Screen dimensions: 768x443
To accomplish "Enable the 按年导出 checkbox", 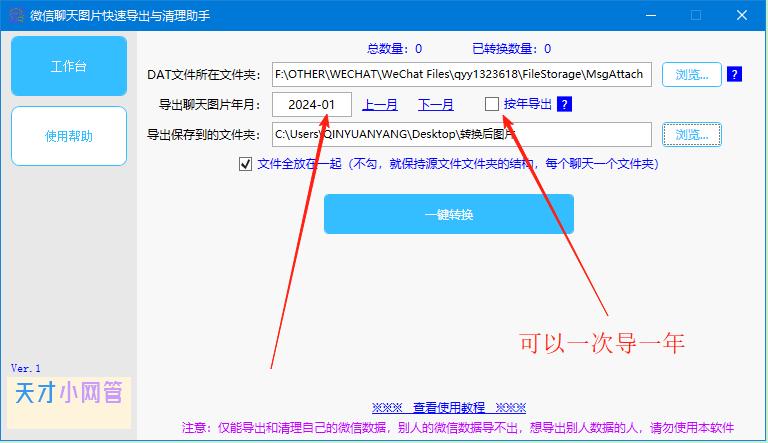I will (492, 104).
